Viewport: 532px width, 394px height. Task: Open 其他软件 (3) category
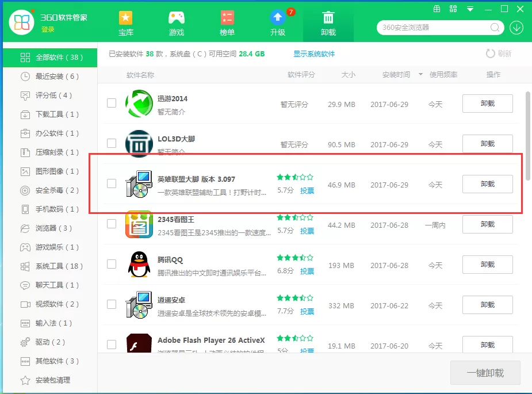(x=50, y=361)
